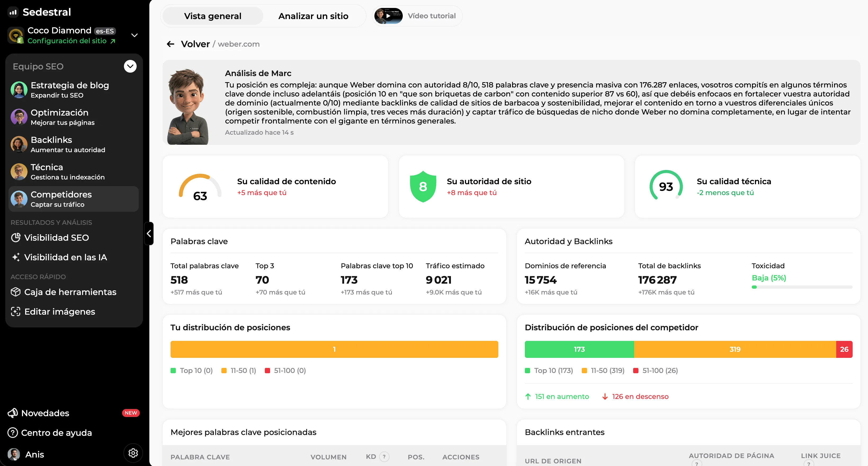
Task: Toggle 51-100 (26) legend item
Action: tap(656, 371)
